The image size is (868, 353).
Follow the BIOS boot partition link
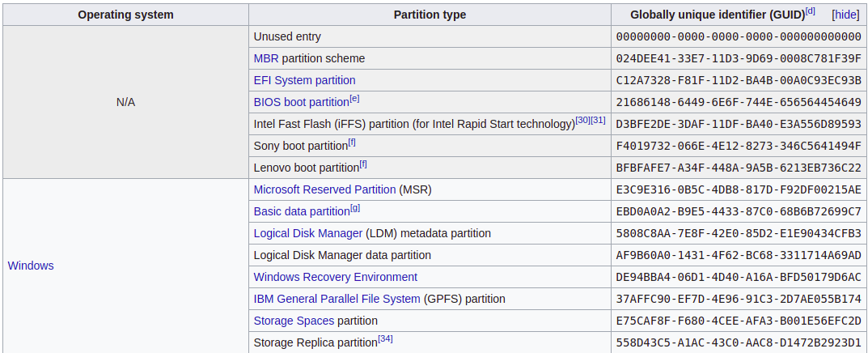click(x=301, y=102)
